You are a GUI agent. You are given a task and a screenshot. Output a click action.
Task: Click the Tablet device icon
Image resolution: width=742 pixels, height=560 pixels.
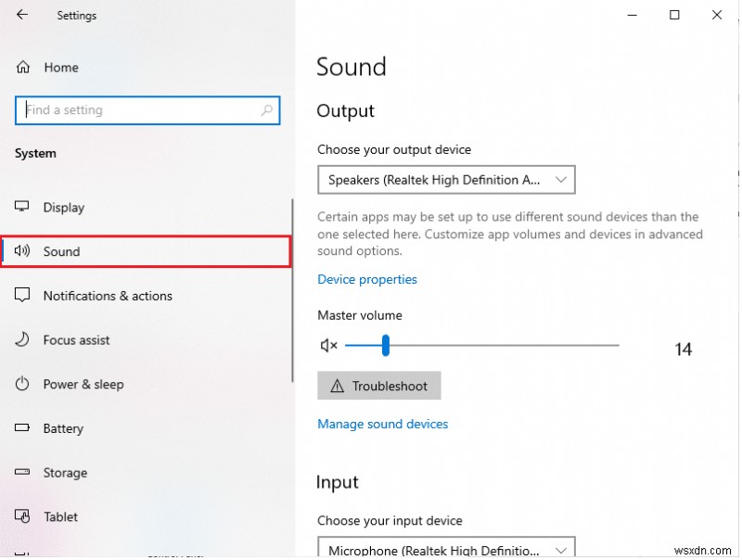click(x=22, y=516)
